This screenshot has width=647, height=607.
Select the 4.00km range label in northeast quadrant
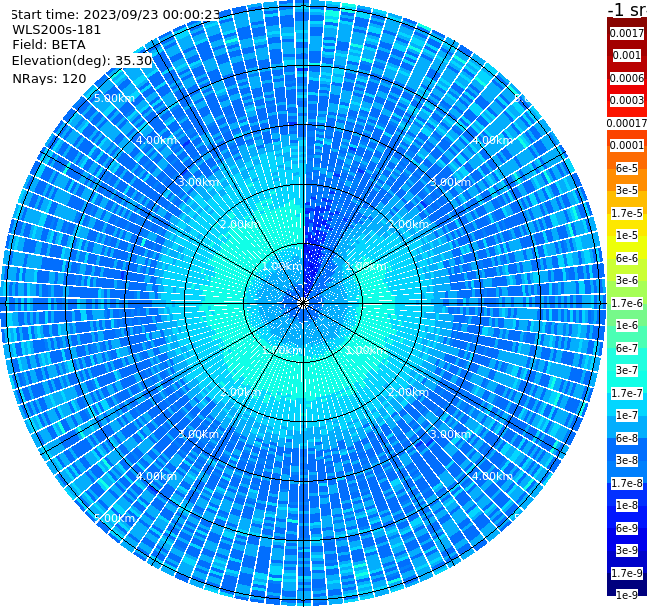point(492,140)
